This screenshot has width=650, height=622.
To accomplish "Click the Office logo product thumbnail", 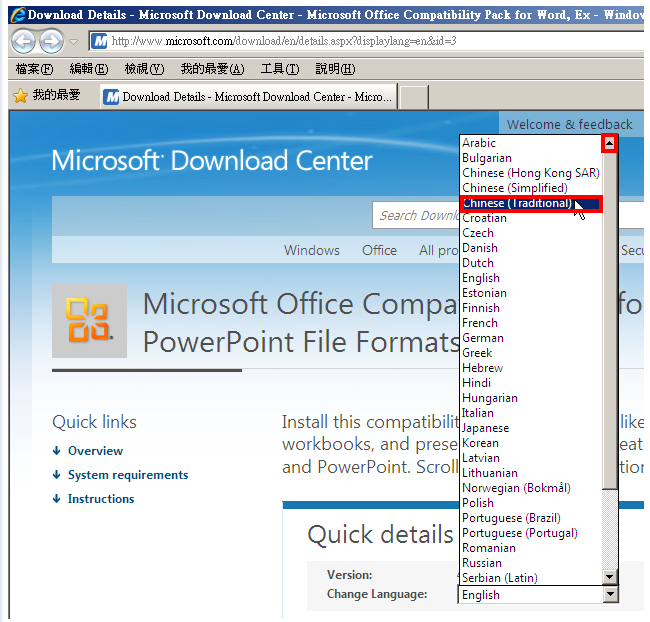I will (90, 321).
